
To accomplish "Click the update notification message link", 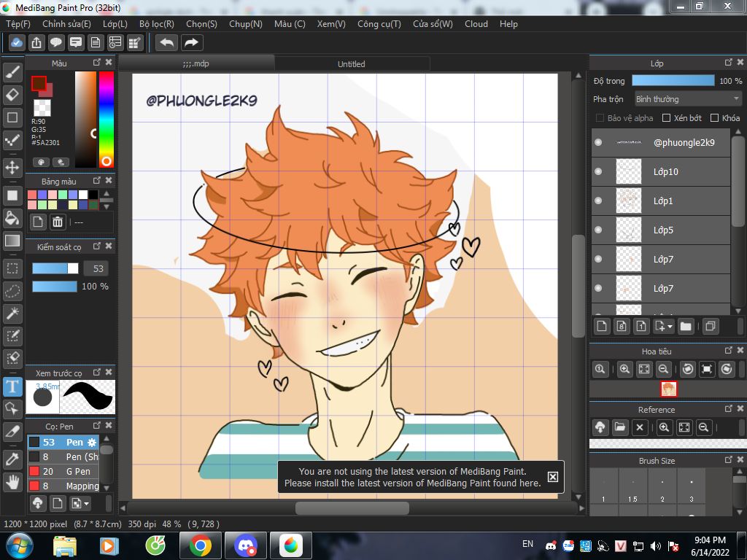I will [x=413, y=477].
